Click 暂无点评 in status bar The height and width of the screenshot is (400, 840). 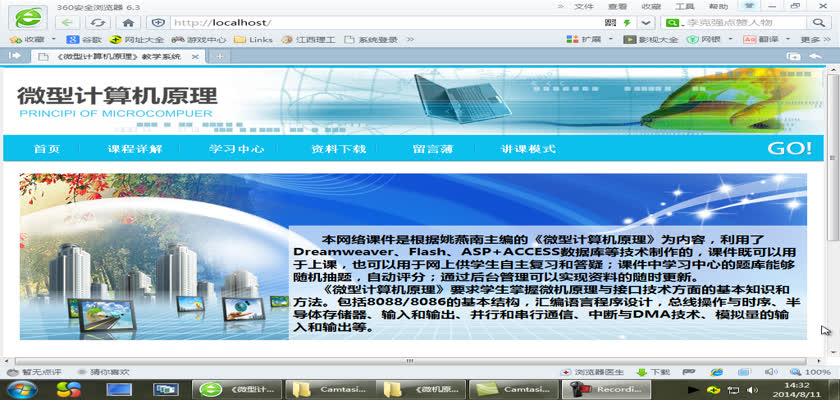tap(35, 372)
